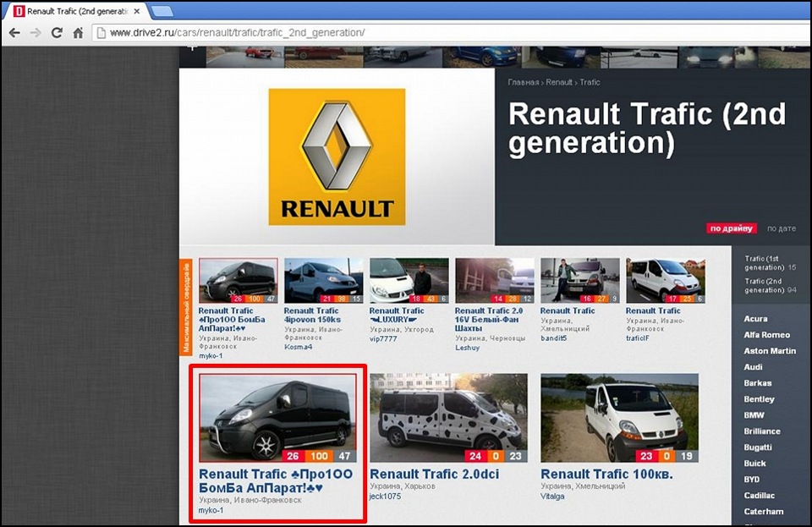The height and width of the screenshot is (527, 812).
Task: Reload the page with the refresh icon
Action: (57, 33)
